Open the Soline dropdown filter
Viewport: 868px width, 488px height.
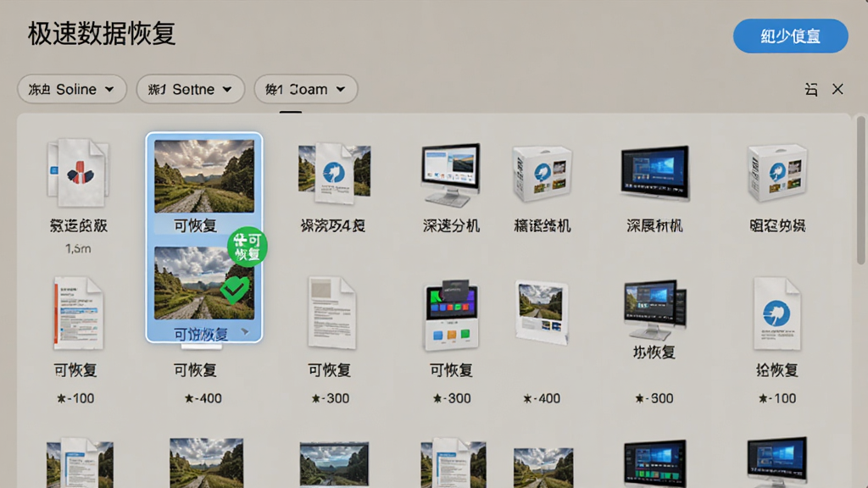[72, 89]
